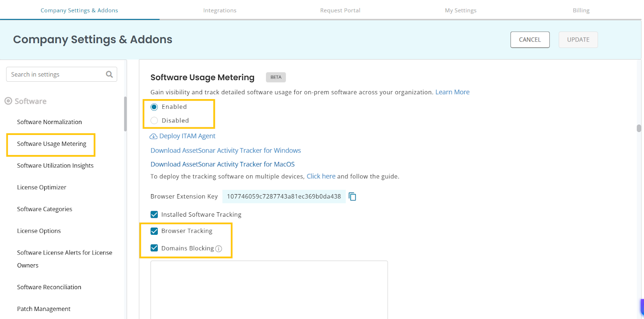Toggle the Browser Tracking checkbox
644x319 pixels.
pyautogui.click(x=154, y=231)
